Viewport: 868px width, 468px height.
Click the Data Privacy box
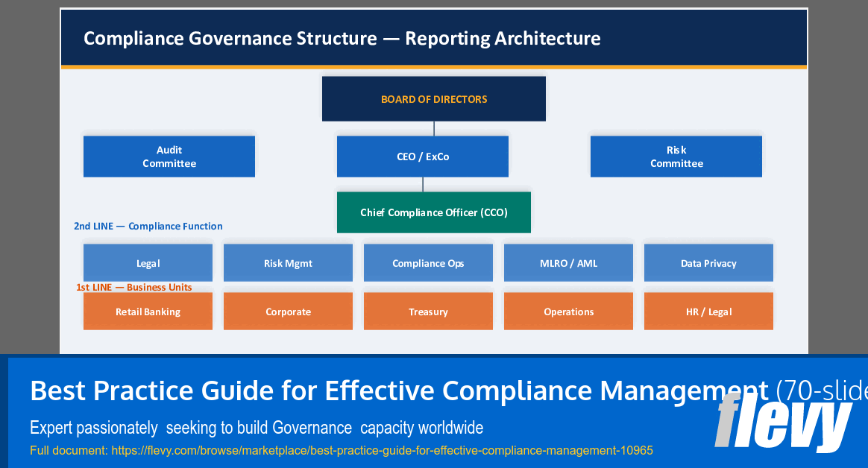click(708, 262)
